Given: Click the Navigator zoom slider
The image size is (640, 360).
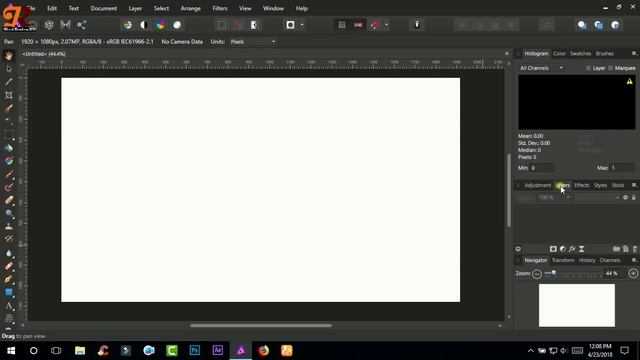Looking at the screenshot, I should (573, 274).
